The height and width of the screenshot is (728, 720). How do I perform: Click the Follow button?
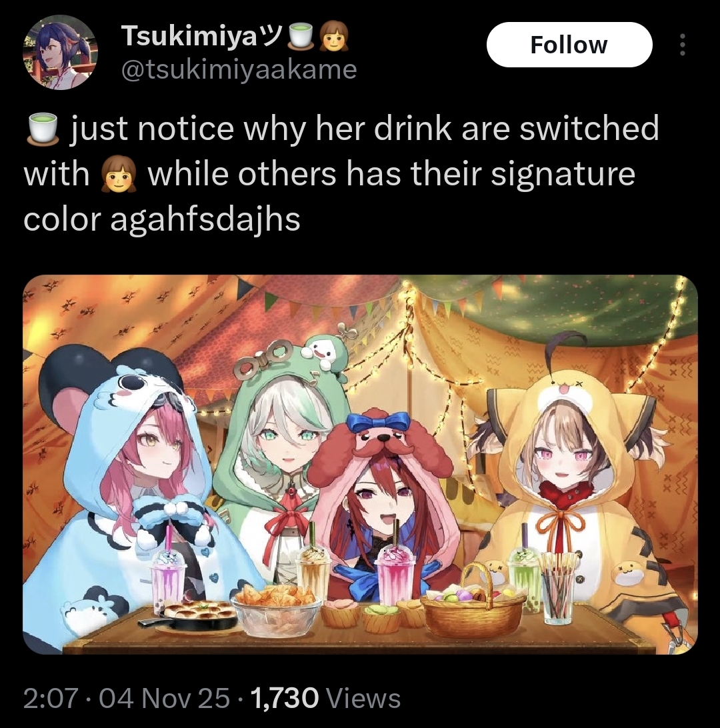point(569,45)
